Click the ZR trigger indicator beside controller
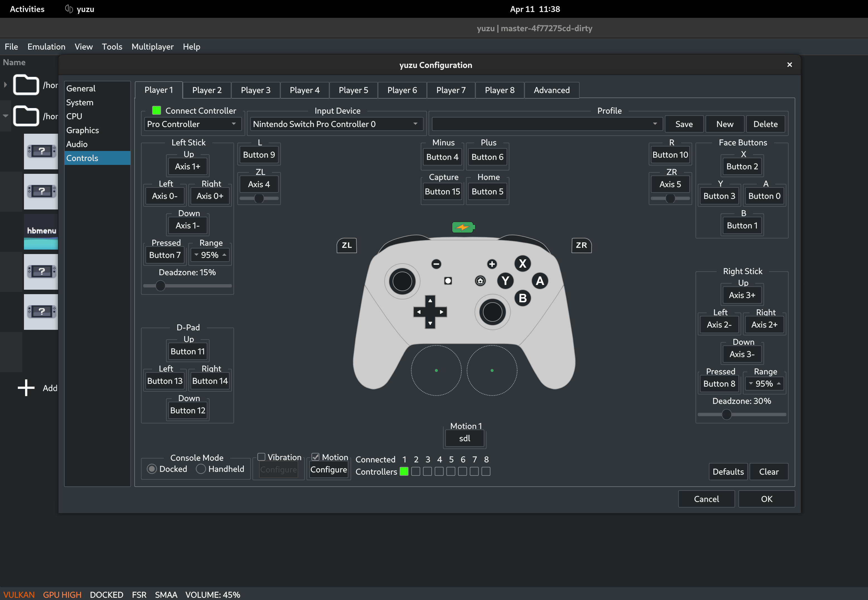The width and height of the screenshot is (868, 600). tap(582, 245)
